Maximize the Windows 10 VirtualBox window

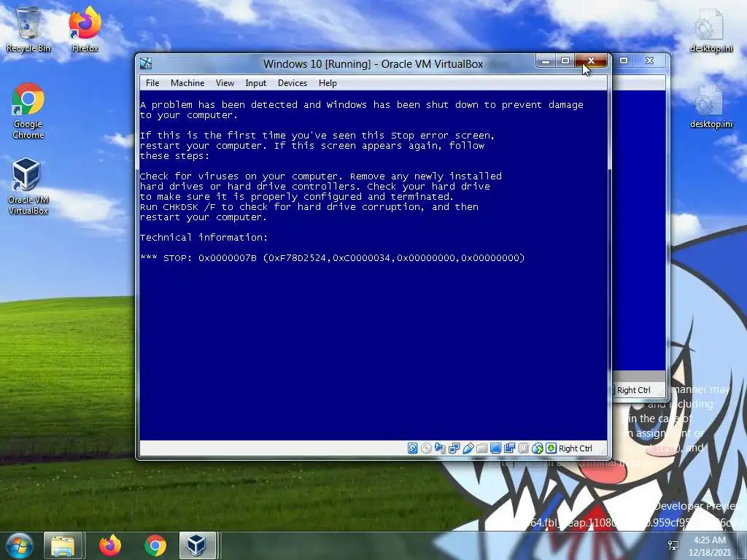click(x=565, y=61)
